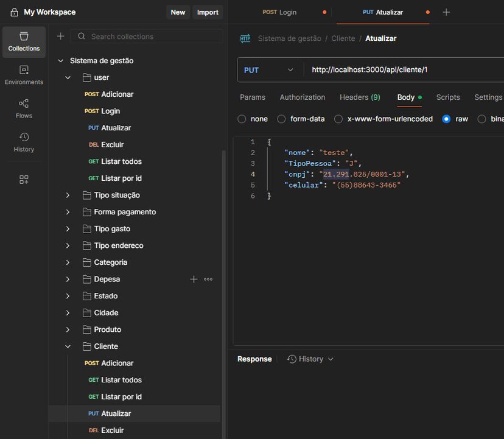
Task: Switch to the Headers tab
Action: [x=359, y=97]
